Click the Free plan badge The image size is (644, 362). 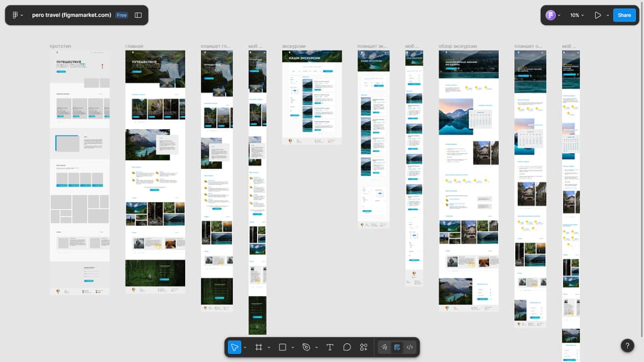click(x=122, y=15)
